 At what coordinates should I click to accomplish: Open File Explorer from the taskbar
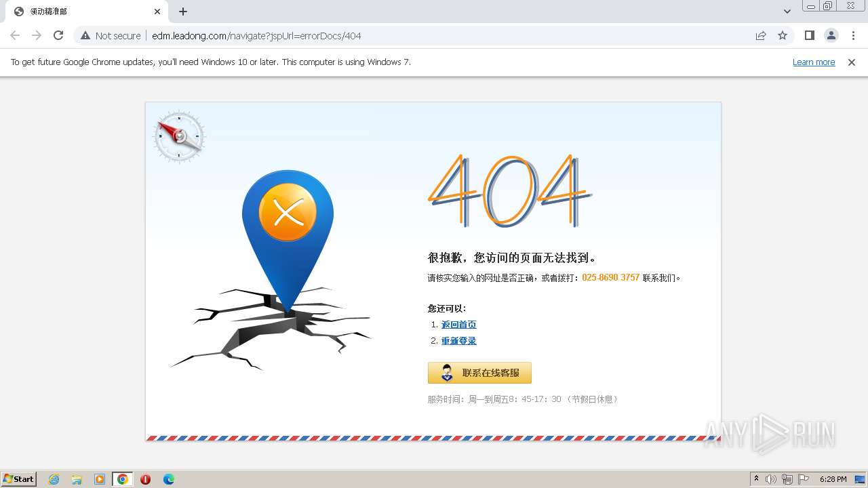77,479
